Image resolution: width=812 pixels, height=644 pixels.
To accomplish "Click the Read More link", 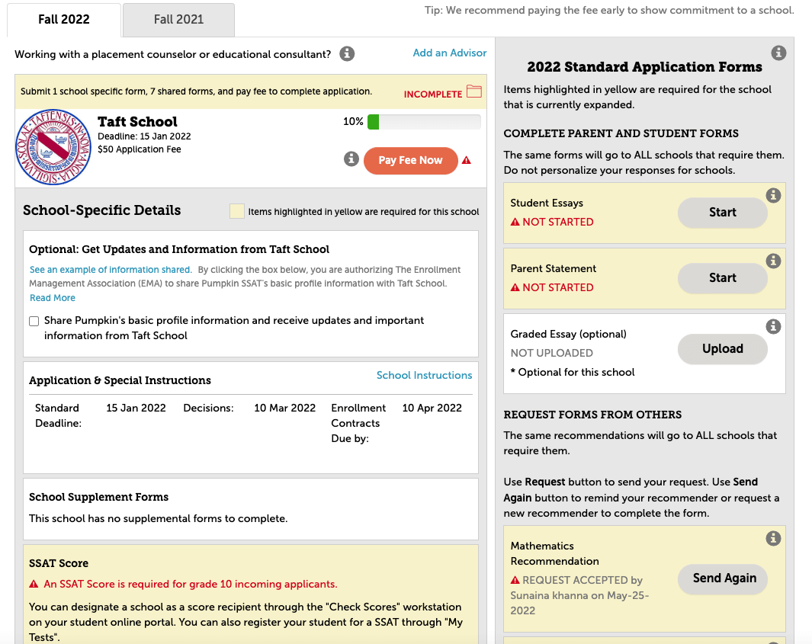I will pos(53,298).
